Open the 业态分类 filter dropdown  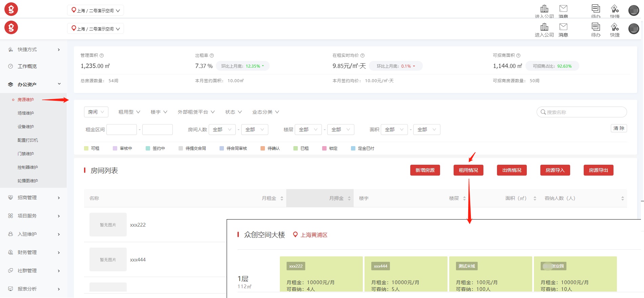pyautogui.click(x=266, y=112)
